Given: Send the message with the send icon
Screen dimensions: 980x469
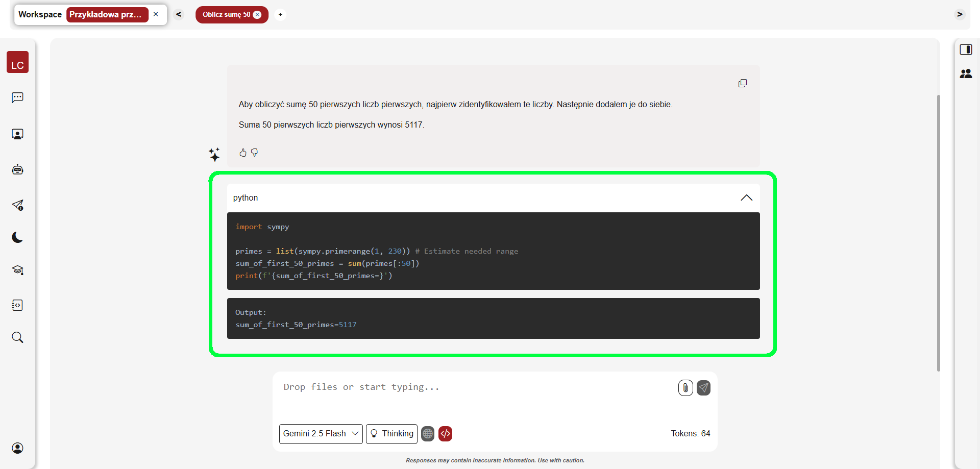Looking at the screenshot, I should 703,388.
